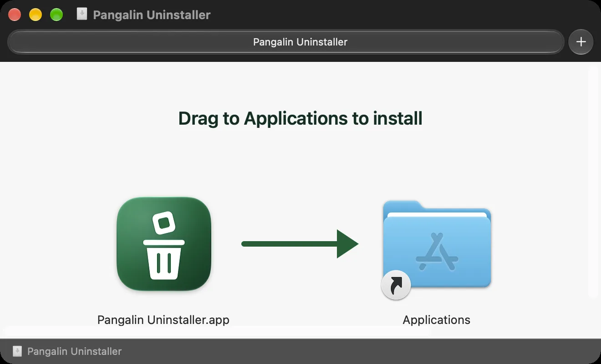
Task: Click Pangalin Uninstaller in the path bar
Action: 75,351
